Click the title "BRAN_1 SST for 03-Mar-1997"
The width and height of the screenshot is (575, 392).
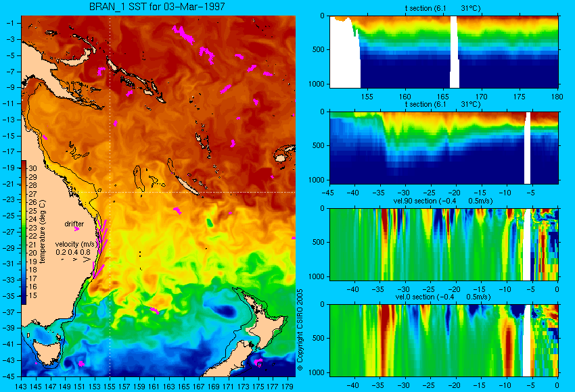(157, 7)
